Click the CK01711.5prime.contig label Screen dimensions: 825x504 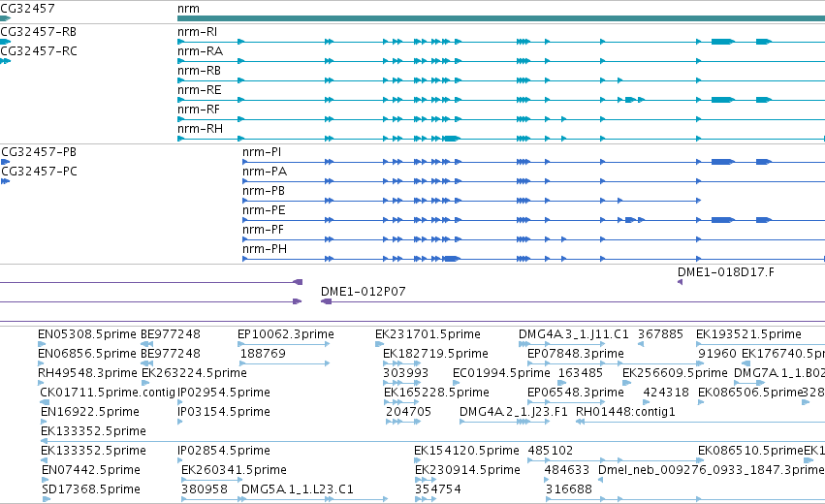[108, 393]
